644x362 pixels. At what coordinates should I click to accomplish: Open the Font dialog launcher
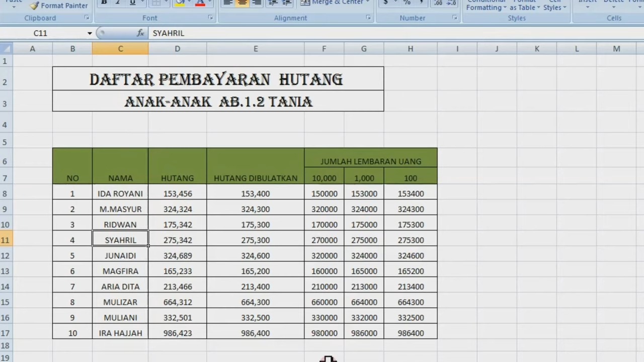point(210,18)
